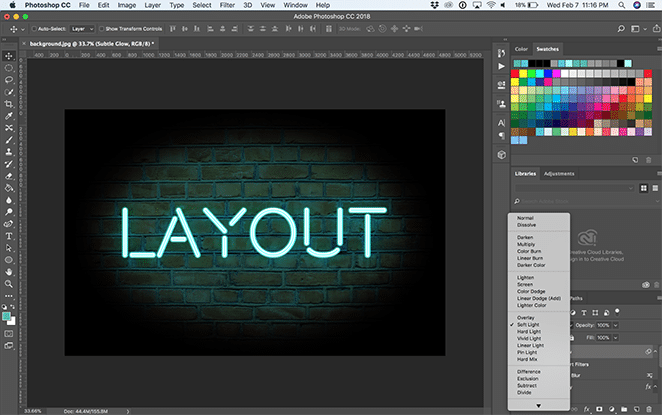
Task: Enable Show Transform Controls checkbox
Action: pyautogui.click(x=100, y=28)
